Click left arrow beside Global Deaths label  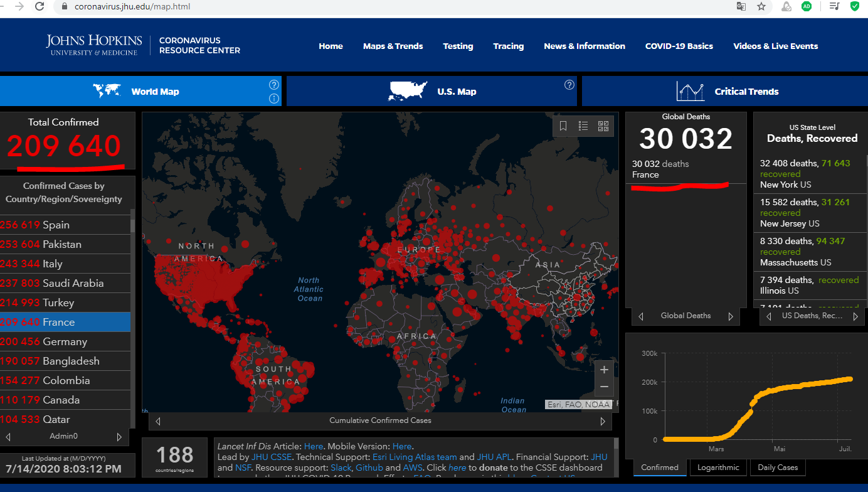coord(641,316)
